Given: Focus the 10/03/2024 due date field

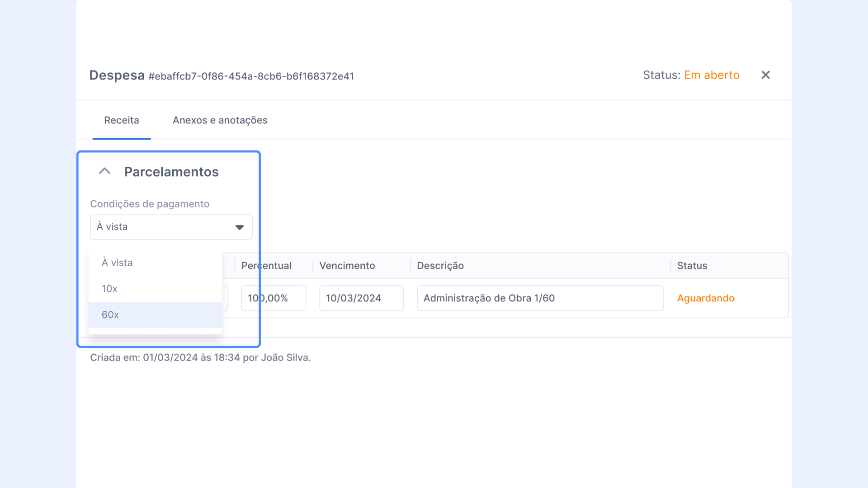Looking at the screenshot, I should (361, 298).
